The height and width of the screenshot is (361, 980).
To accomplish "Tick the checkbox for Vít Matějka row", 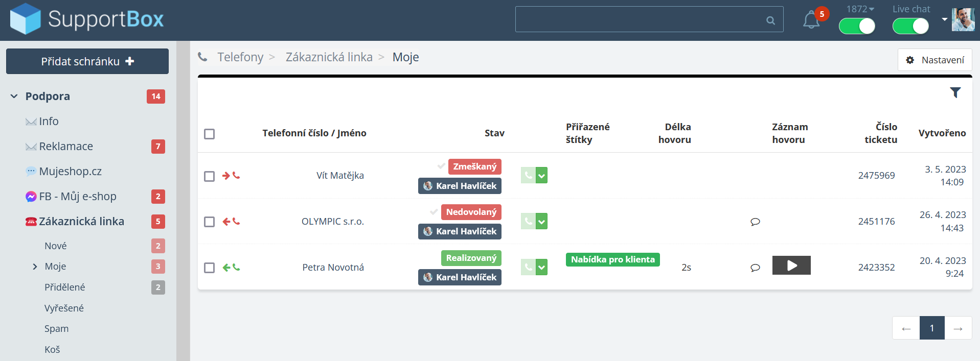I will click(209, 176).
